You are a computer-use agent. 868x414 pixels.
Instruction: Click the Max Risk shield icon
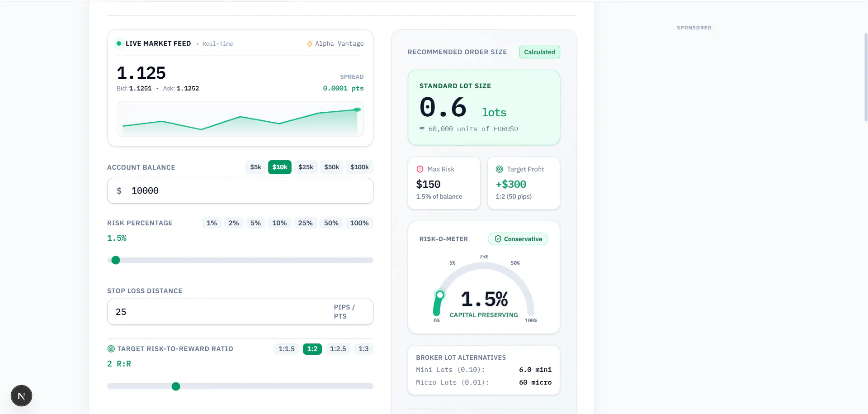pos(420,169)
